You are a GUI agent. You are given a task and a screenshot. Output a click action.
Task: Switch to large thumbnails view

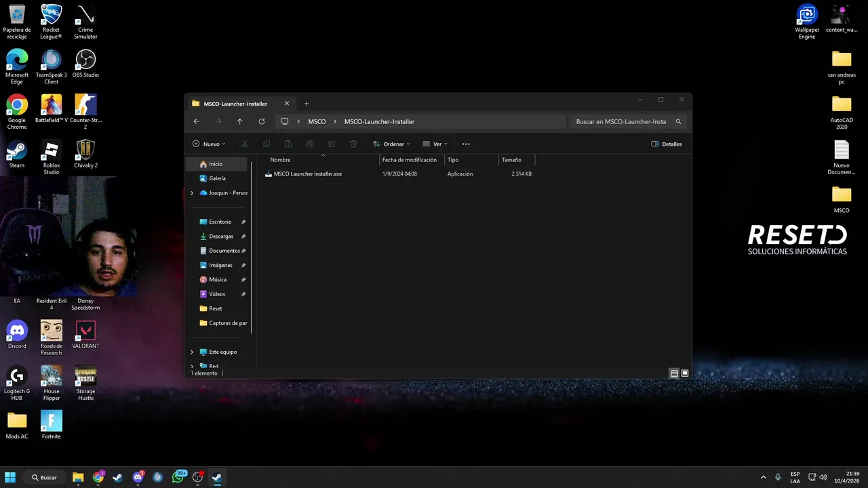coord(685,373)
